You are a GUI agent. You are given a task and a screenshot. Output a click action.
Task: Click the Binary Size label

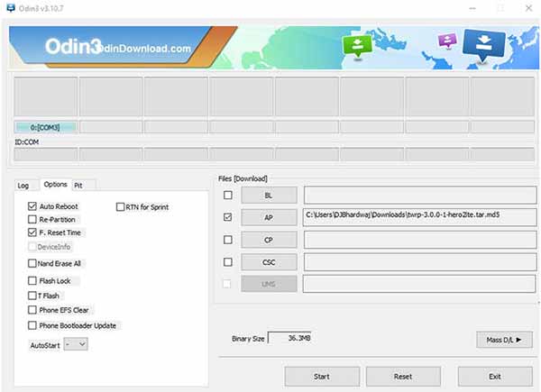tap(248, 339)
